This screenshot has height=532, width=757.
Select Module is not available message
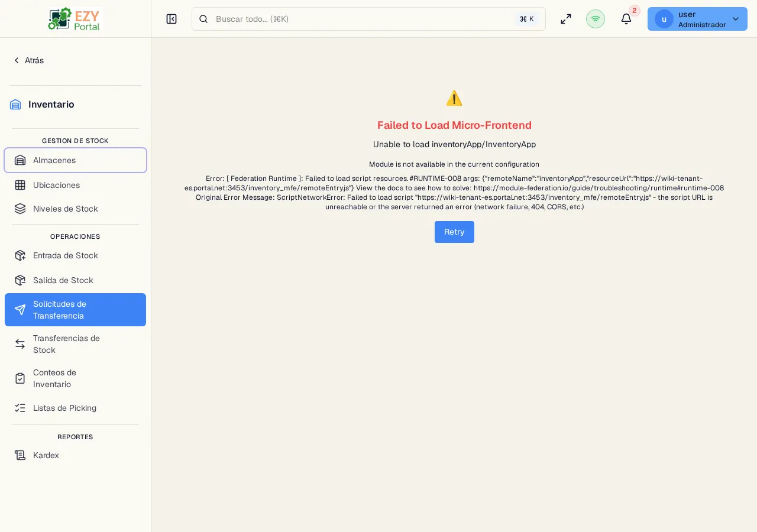pos(454,164)
